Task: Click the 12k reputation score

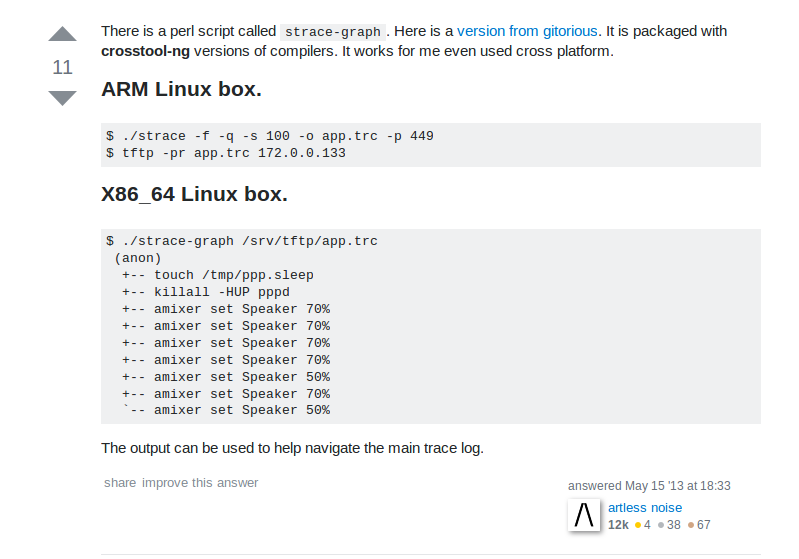Action: (x=618, y=525)
